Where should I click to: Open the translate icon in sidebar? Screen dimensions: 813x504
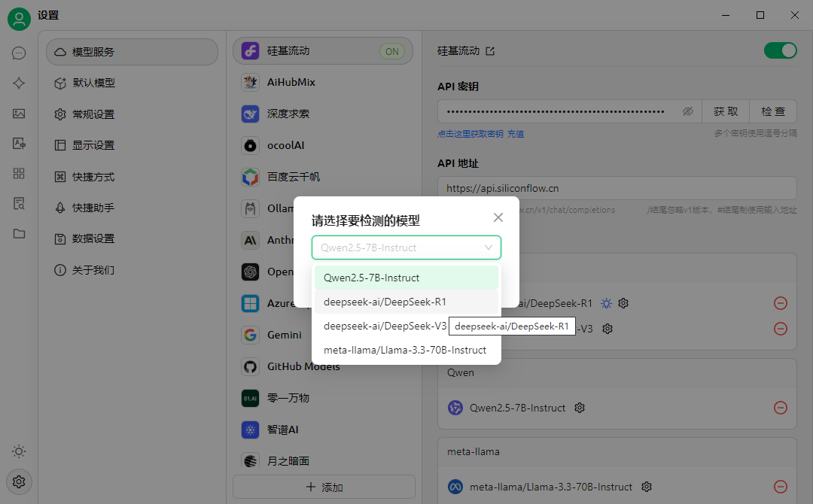point(19,144)
